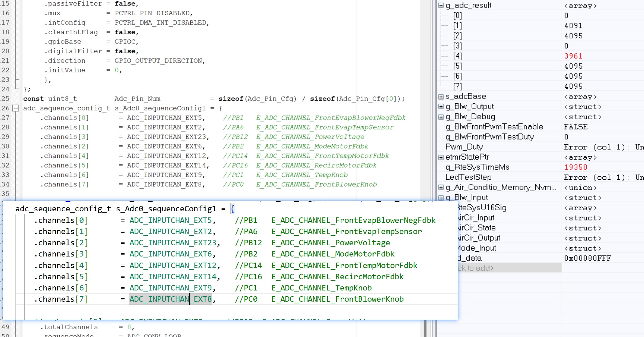Viewport: 644px width, 337px height.
Task: Click E_ADC_CHANNEL_TempKnob in the popup
Action: point(321,288)
